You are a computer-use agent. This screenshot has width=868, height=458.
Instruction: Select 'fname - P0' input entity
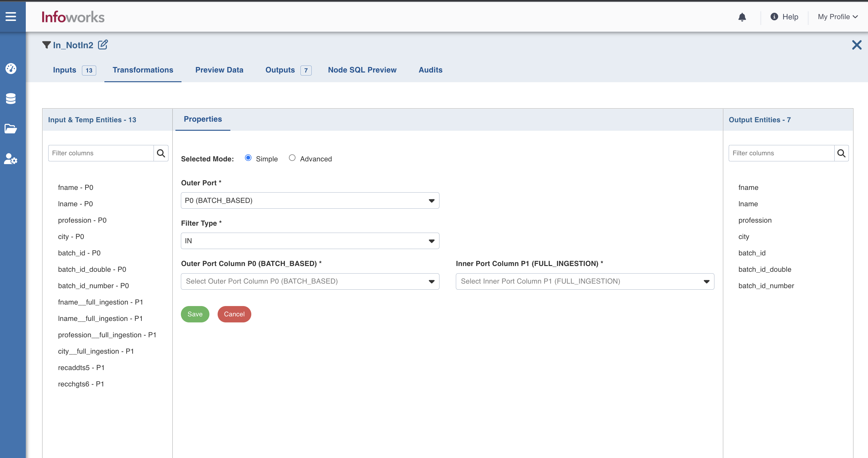tap(76, 187)
